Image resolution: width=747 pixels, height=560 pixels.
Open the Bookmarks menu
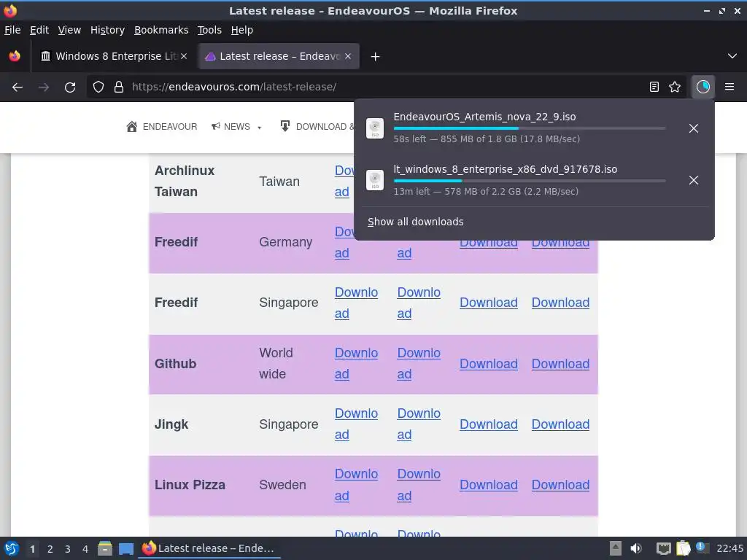pyautogui.click(x=161, y=30)
